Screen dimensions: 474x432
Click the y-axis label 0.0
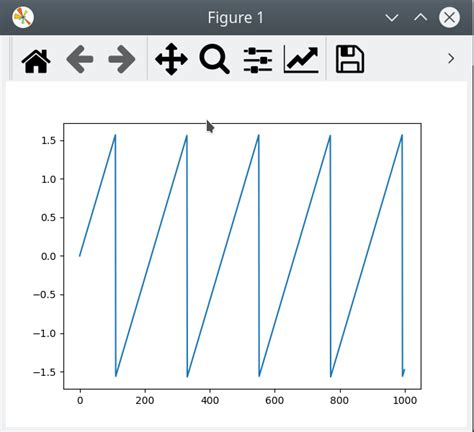click(48, 256)
